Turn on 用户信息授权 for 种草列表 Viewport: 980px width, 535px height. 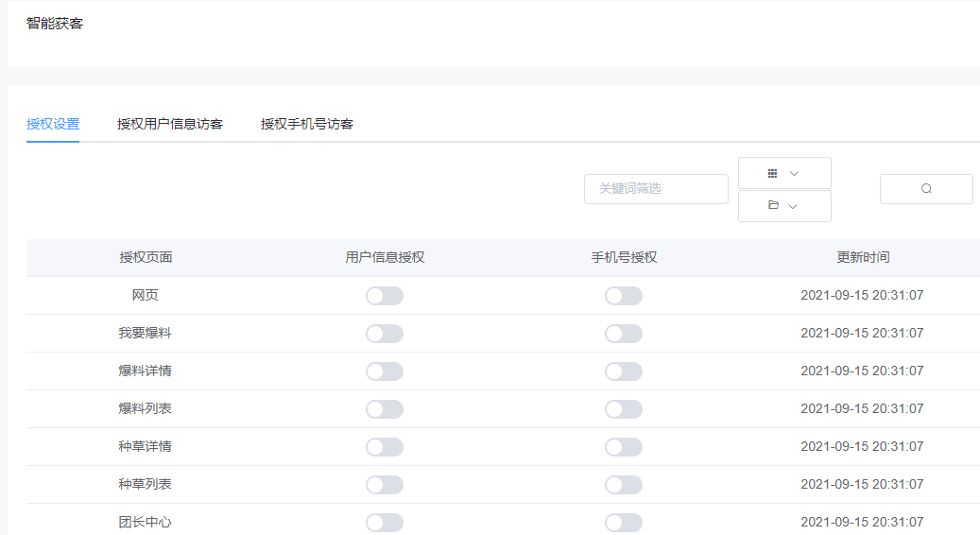pos(385,485)
